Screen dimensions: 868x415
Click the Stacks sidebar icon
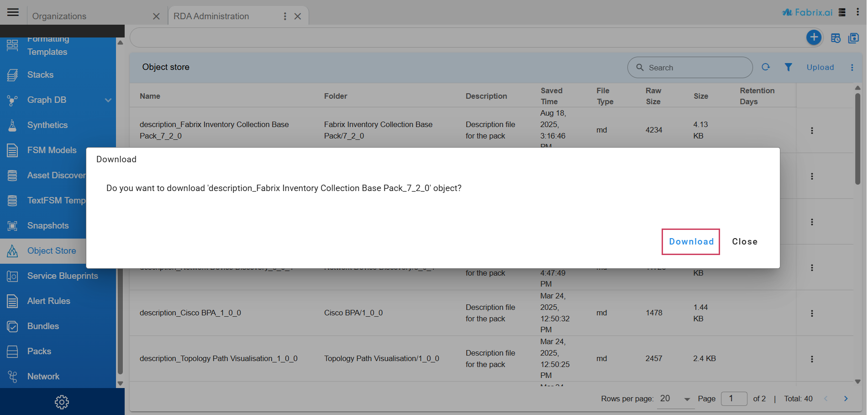pos(13,75)
